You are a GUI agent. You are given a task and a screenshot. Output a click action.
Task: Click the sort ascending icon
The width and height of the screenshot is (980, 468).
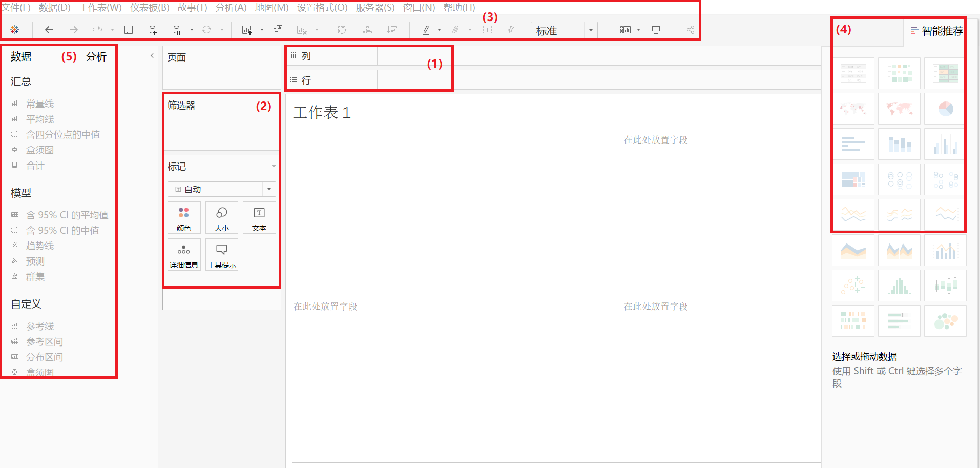click(367, 30)
